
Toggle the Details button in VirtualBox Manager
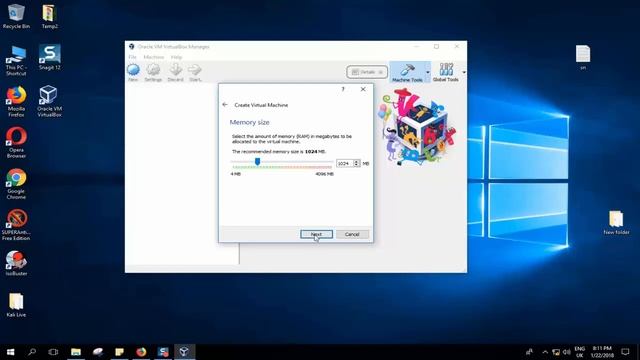coord(367,72)
